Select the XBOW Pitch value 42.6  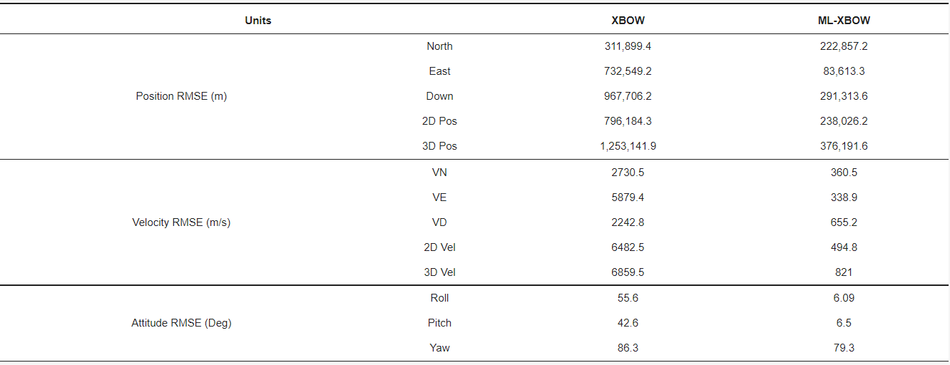(x=628, y=323)
